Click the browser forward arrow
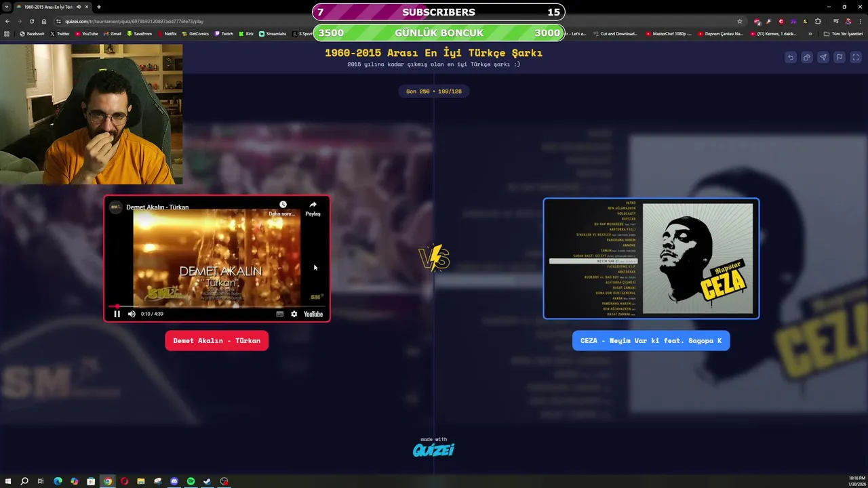This screenshot has width=868, height=488. tap(19, 21)
